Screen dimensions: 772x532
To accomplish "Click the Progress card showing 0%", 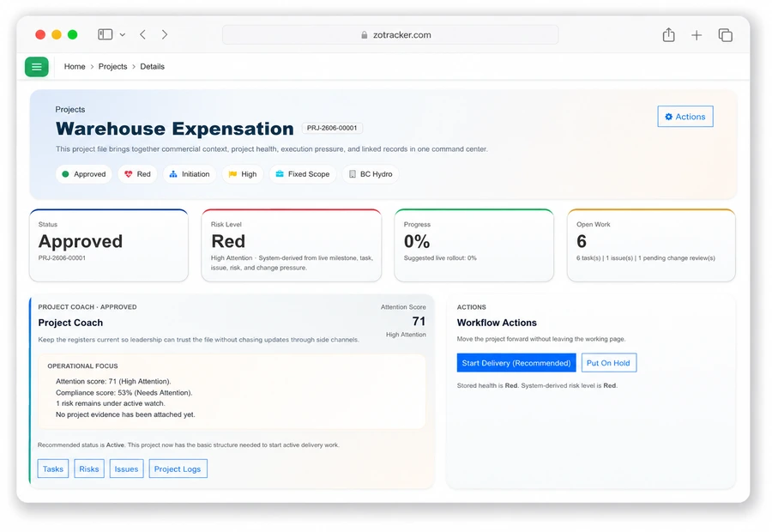I will coord(473,245).
